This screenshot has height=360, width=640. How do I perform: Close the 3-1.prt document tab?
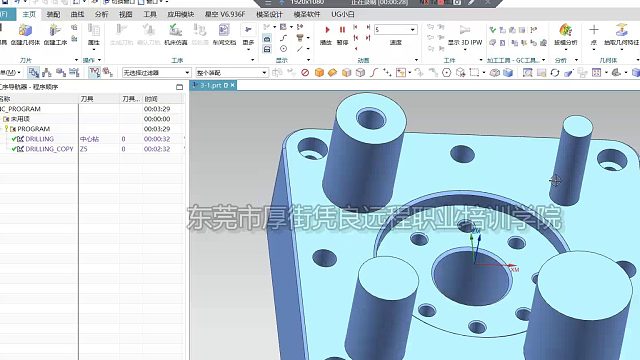coord(233,85)
